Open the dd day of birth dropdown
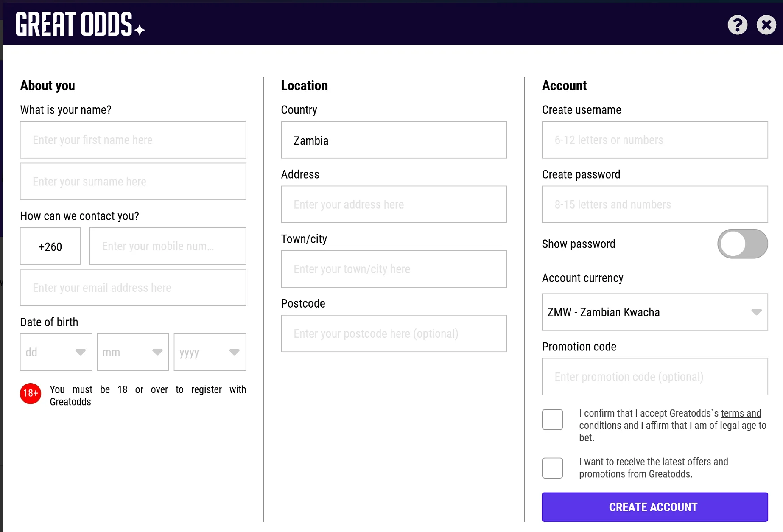783x532 pixels. (56, 352)
